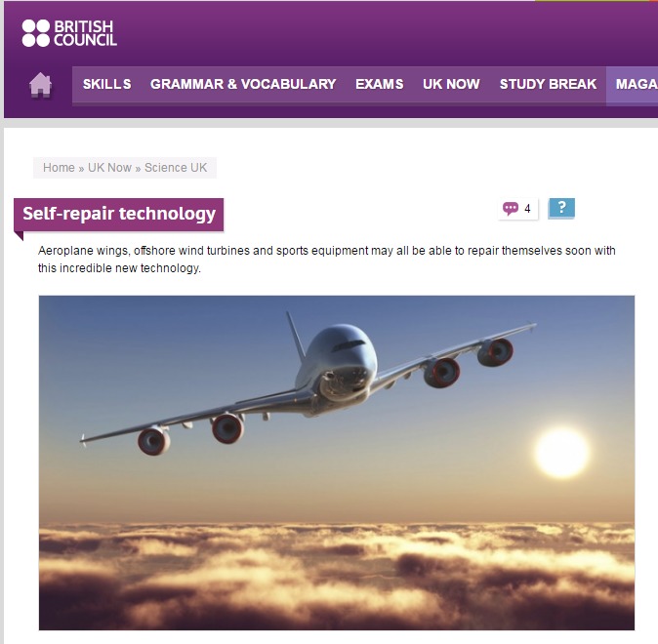Click the Science UK breadcrumb link

176,168
